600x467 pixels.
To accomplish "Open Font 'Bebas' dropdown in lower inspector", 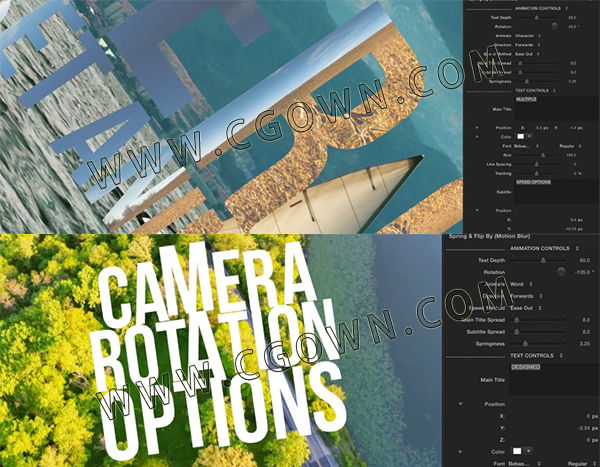I will (x=525, y=463).
